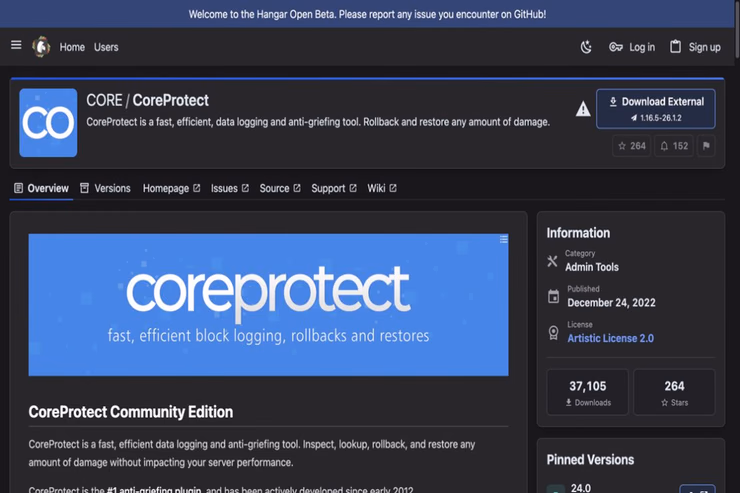
Task: Click the Pinned Versions heading
Action: [x=590, y=460]
